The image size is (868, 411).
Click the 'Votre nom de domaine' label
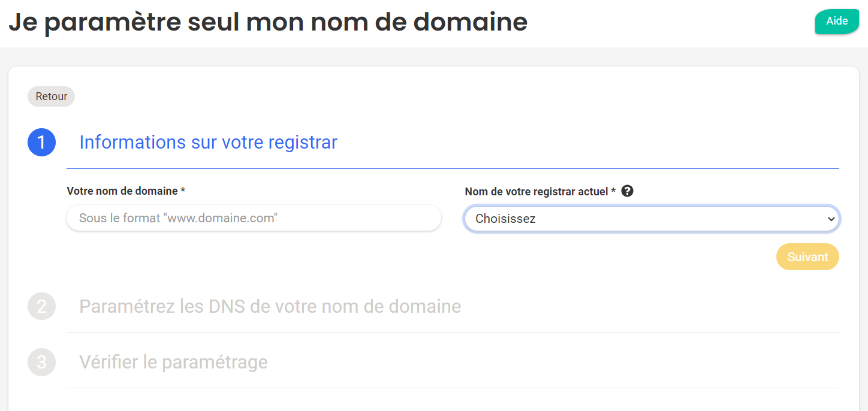122,191
